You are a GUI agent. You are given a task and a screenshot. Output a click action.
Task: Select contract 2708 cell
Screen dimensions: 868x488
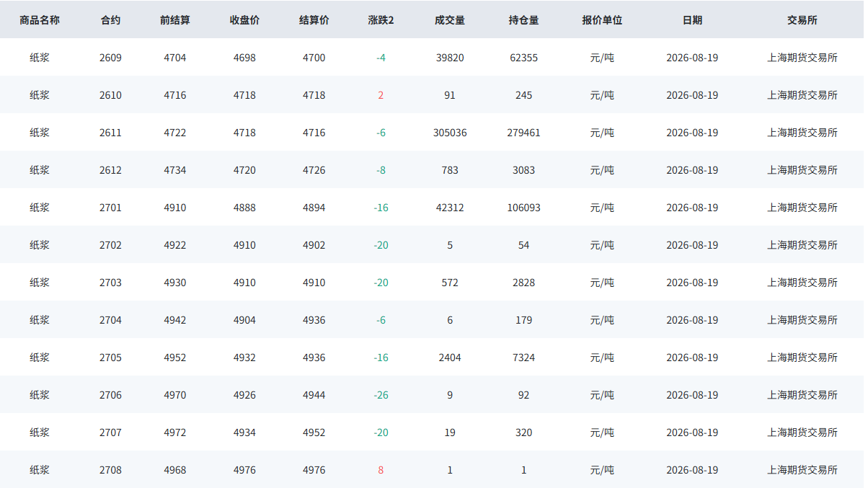(x=110, y=470)
